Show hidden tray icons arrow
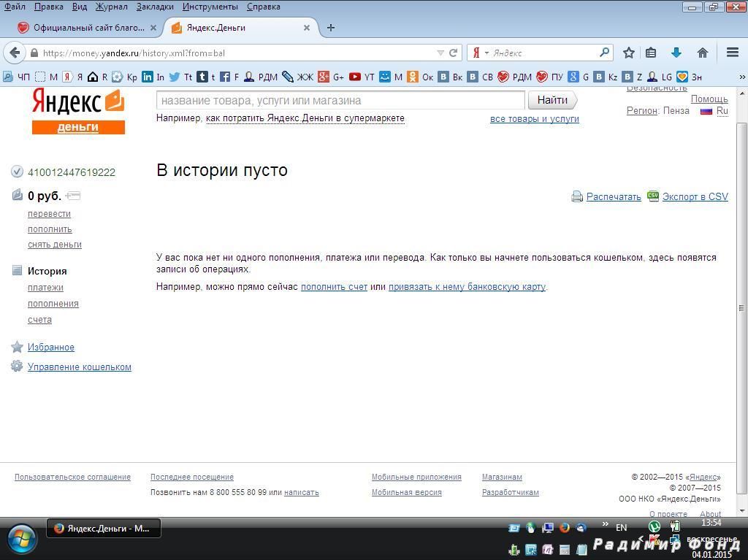The height and width of the screenshot is (560, 748). point(641,539)
